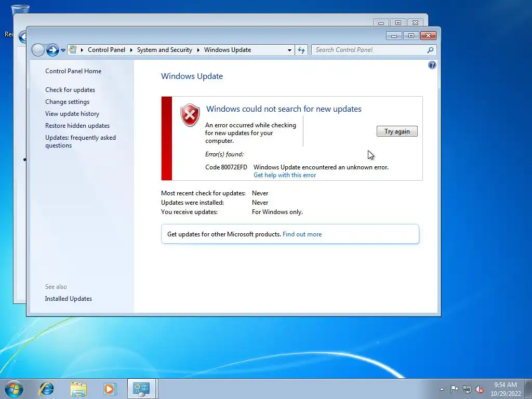Select Windows Update breadcrumb item
Viewport: 532px width, 399px height.
click(x=228, y=50)
